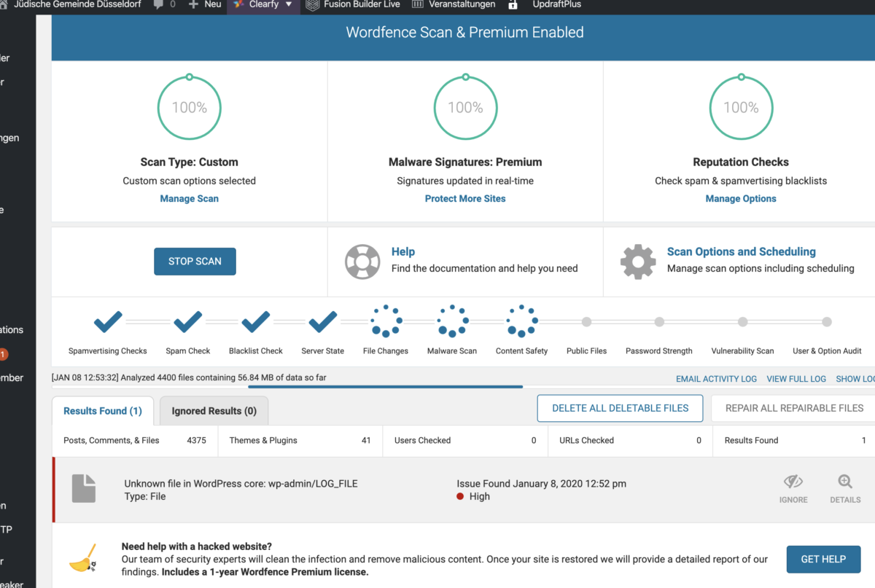Click the View Full Log link

click(x=796, y=379)
